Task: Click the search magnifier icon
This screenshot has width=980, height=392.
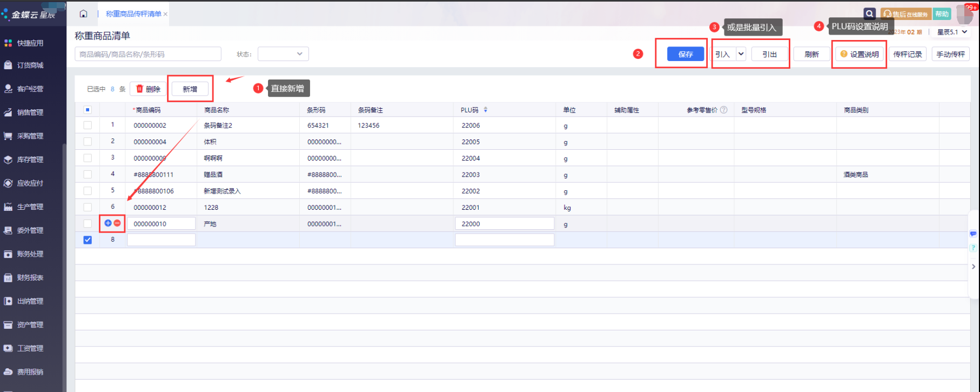Action: point(869,14)
